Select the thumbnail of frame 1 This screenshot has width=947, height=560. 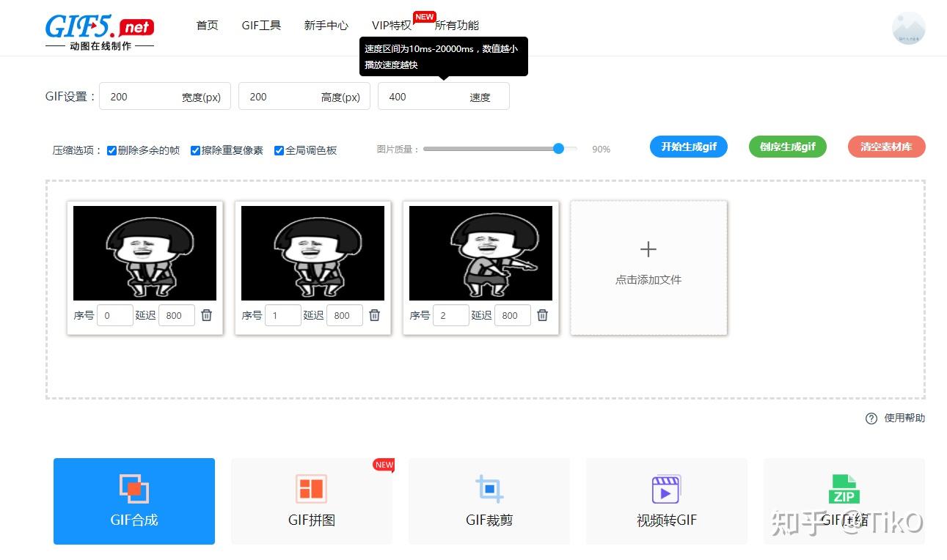pyautogui.click(x=312, y=253)
